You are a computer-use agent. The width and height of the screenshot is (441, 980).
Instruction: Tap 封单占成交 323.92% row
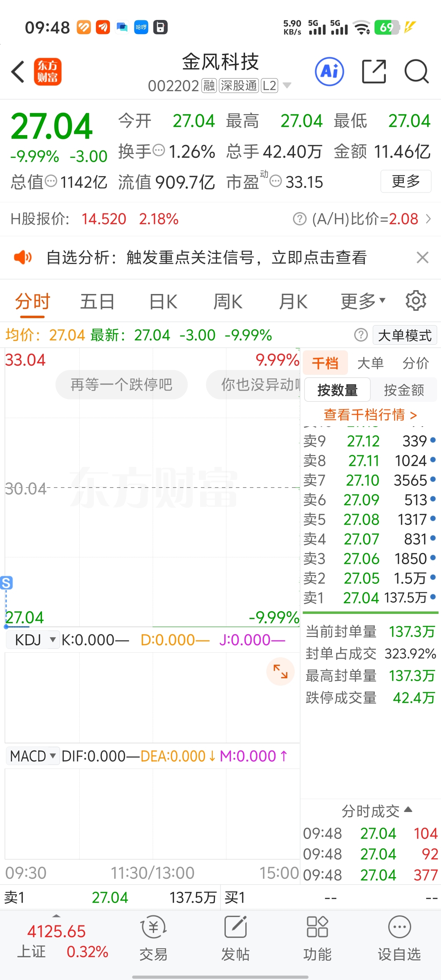pyautogui.click(x=370, y=653)
